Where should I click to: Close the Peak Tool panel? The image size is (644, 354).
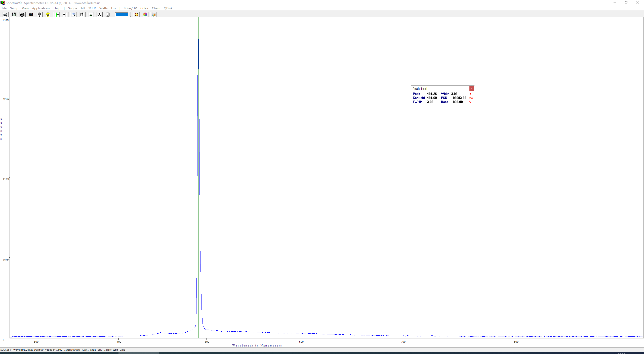click(472, 88)
